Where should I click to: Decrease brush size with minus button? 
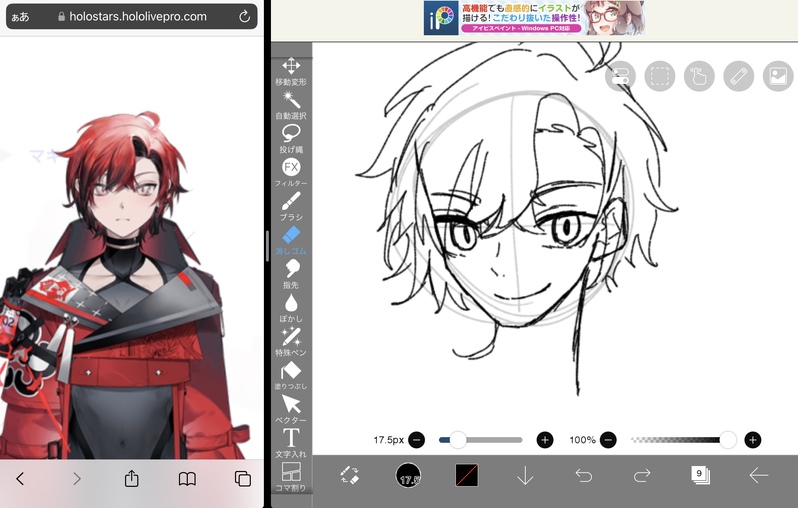416,440
